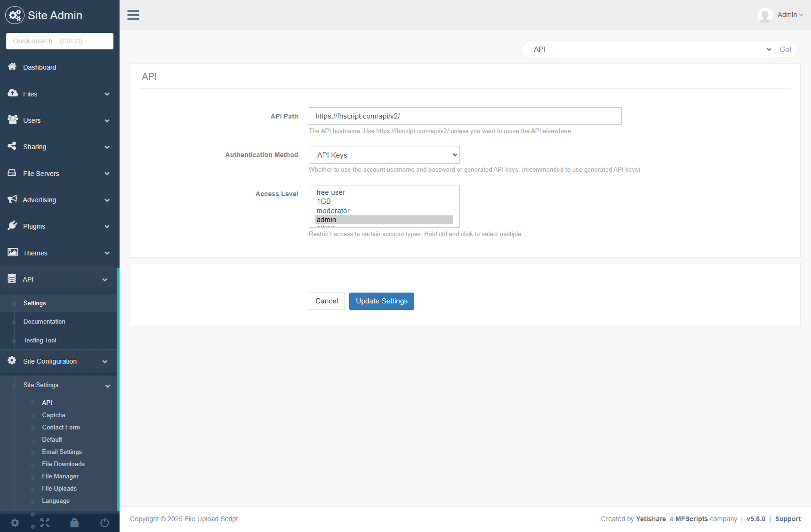Click the fullscreen expand icon at bottom

point(45,523)
